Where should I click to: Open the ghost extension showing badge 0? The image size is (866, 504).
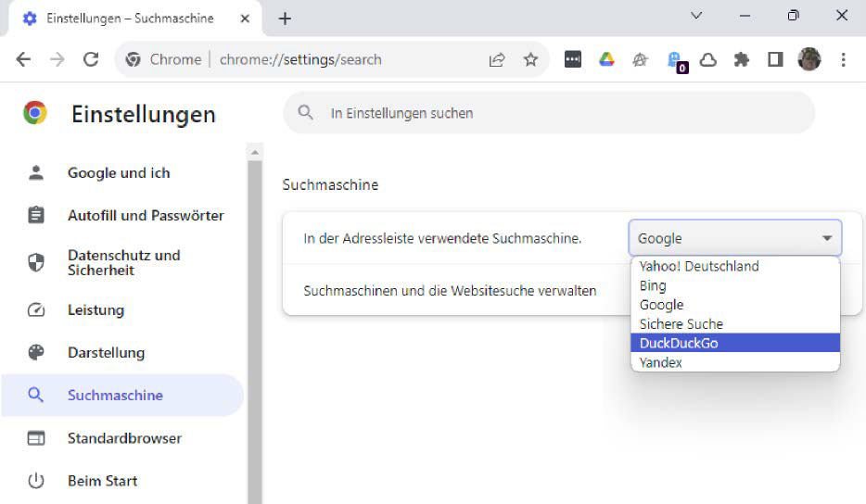(677, 61)
